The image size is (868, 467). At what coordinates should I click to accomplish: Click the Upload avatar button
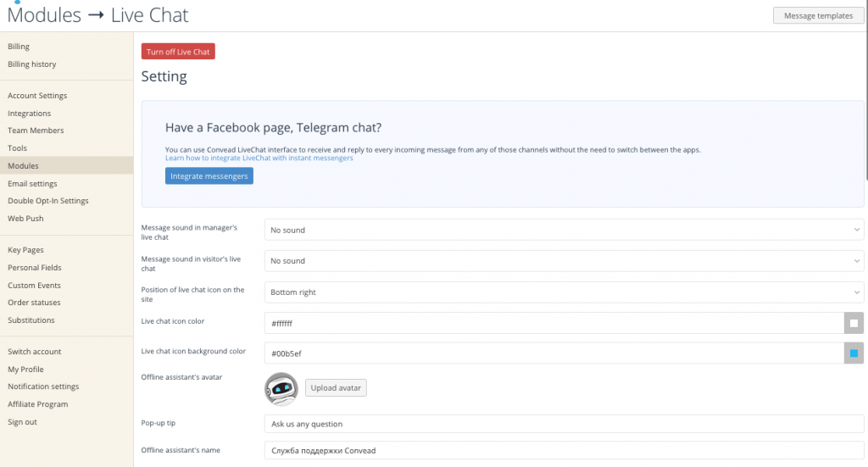click(x=336, y=388)
